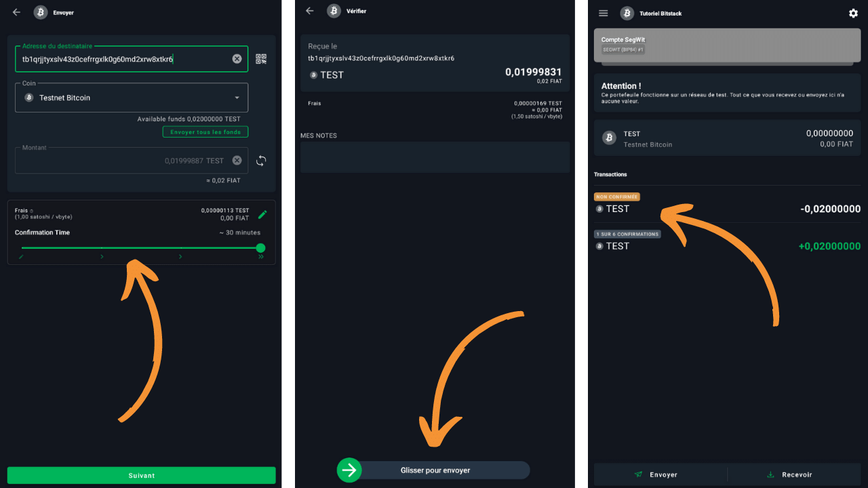Clear the recipient address field
Screen dimensions: 868x488
coord(237,59)
